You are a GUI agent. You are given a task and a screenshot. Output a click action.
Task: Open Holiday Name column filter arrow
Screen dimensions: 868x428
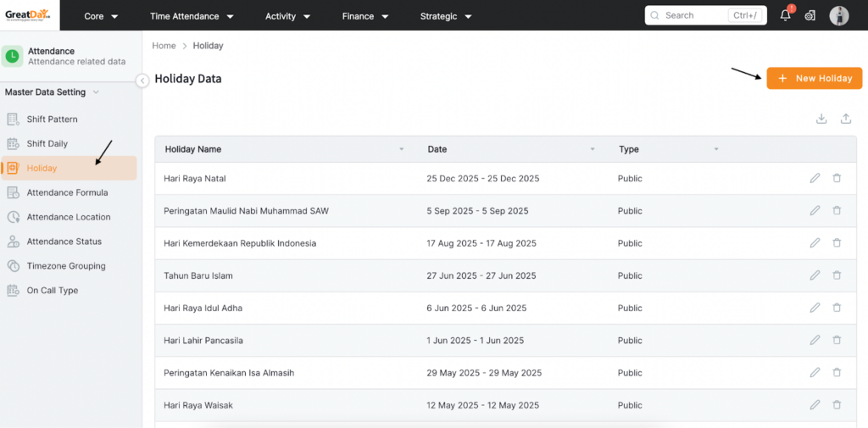pos(402,149)
